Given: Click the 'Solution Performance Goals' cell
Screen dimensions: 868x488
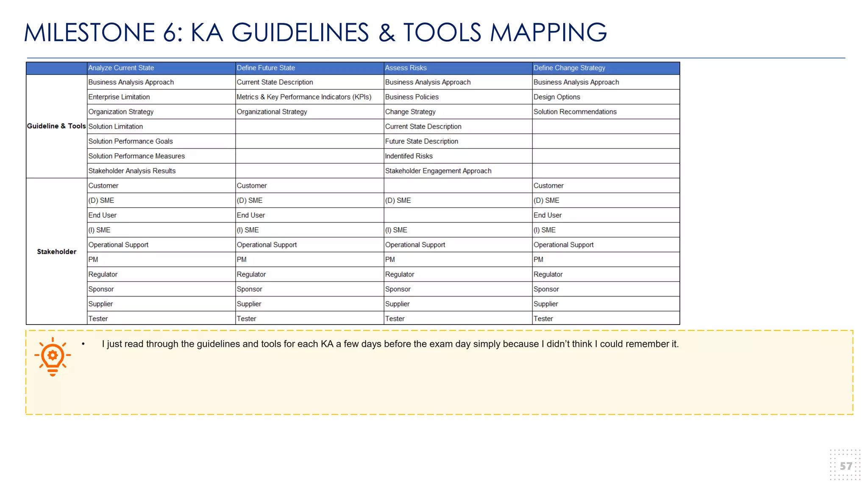Looking at the screenshot, I should pyautogui.click(x=161, y=141).
